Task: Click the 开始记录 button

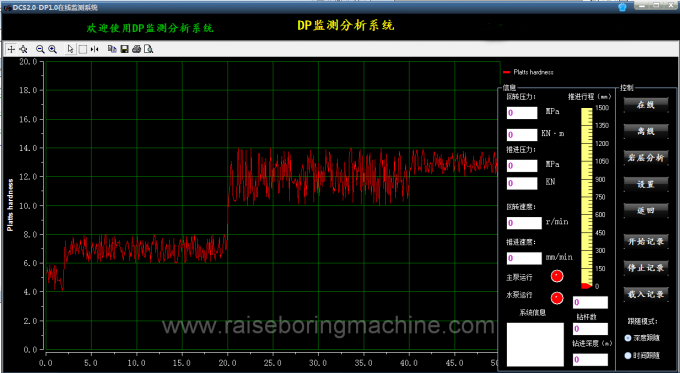Action: (x=646, y=241)
